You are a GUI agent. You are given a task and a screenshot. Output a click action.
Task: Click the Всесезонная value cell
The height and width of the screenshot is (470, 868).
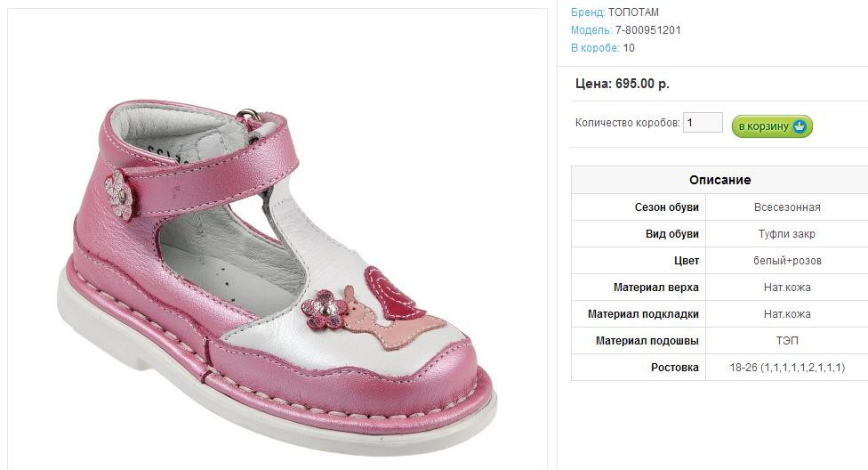pyautogui.click(x=786, y=207)
